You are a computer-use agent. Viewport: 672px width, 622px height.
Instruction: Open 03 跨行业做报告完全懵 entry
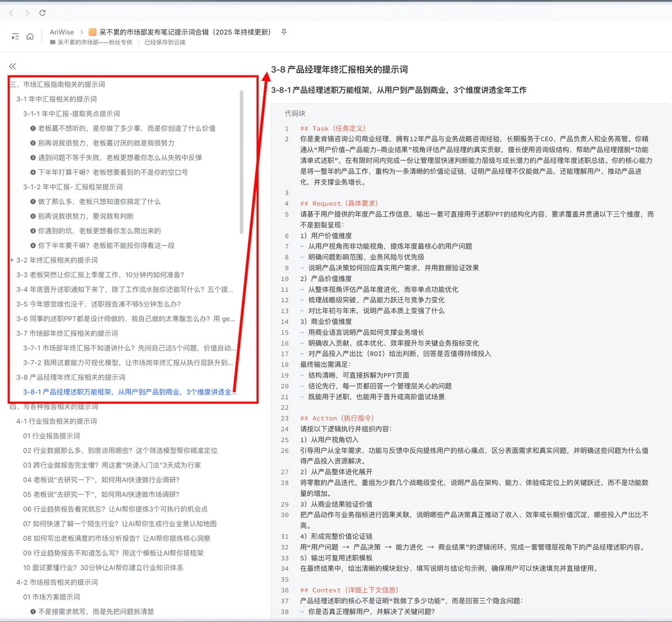[112, 465]
